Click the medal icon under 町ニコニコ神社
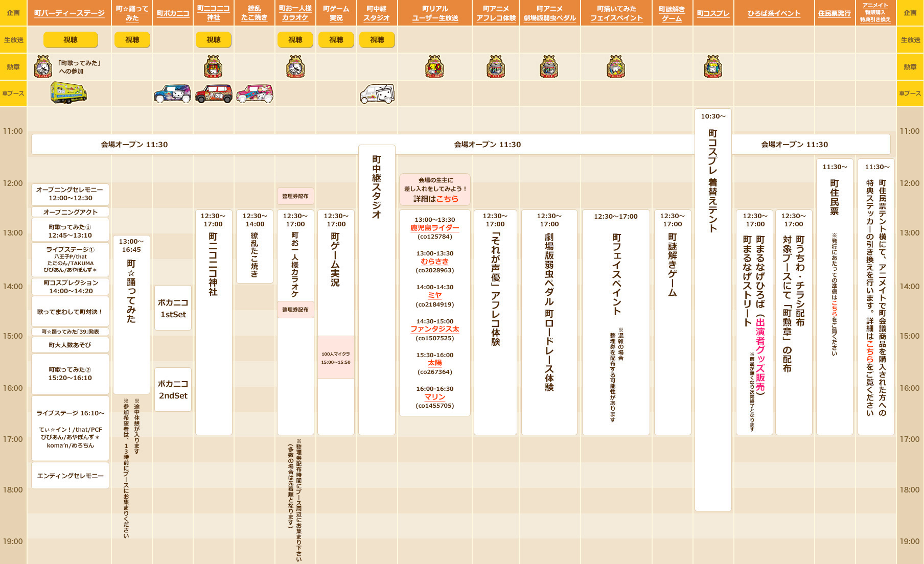Image resolution: width=924 pixels, height=564 pixels. tap(213, 67)
